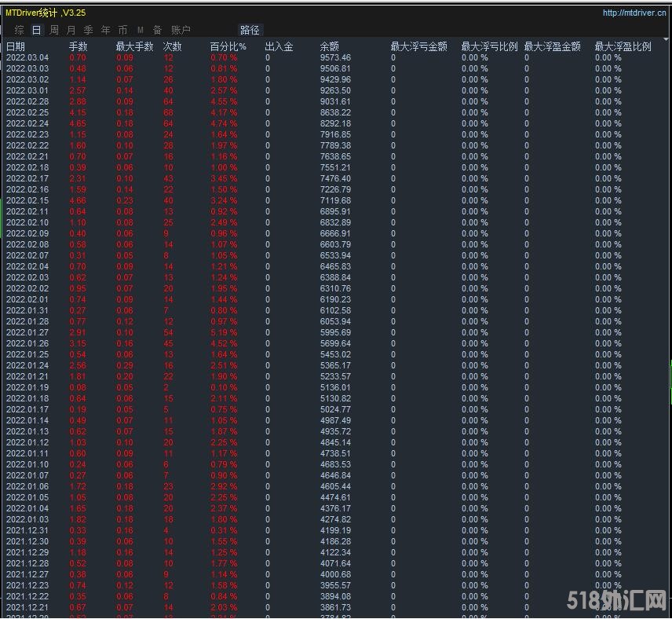Viewport: 672px width, 619px height.
Task: Click the 手数 column header
Action: coord(79,47)
